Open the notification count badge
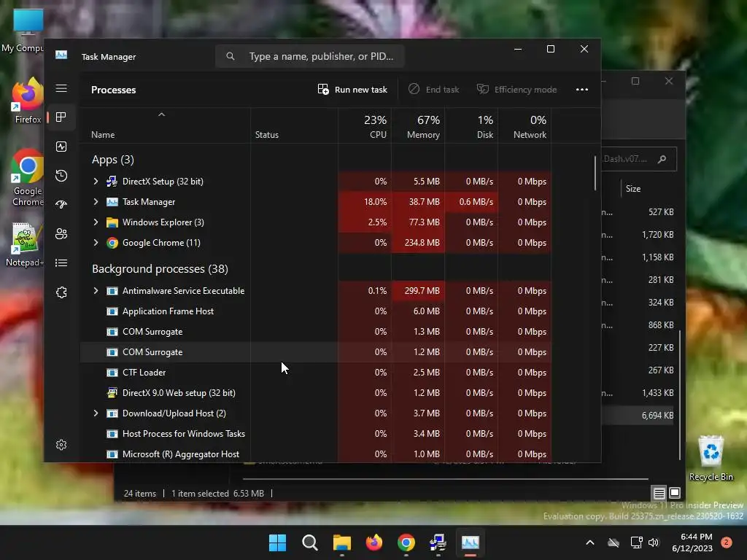 tap(726, 542)
